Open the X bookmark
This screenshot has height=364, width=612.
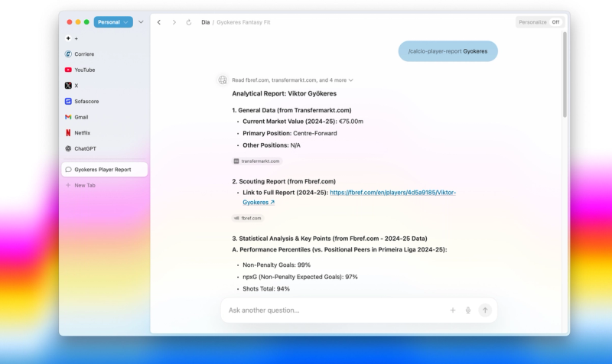pos(71,86)
